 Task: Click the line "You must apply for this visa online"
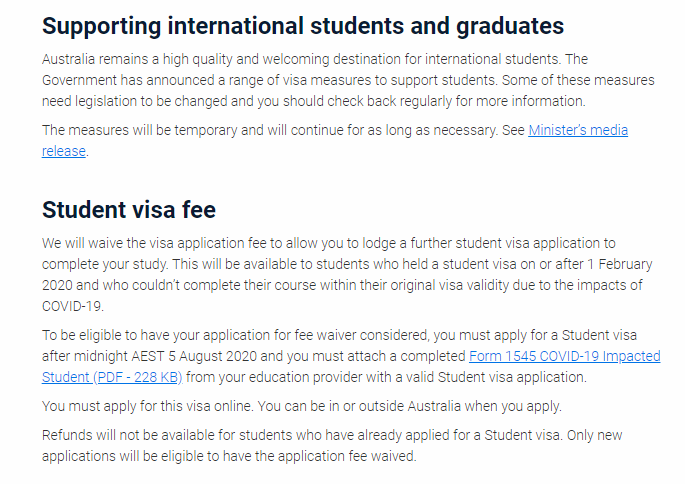point(302,406)
